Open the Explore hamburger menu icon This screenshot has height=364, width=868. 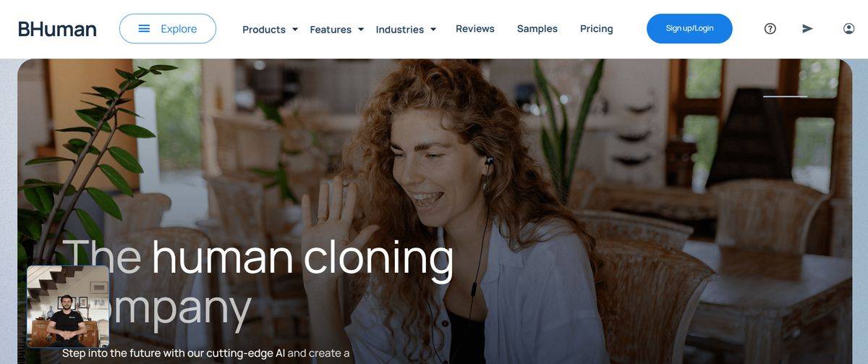click(x=144, y=29)
